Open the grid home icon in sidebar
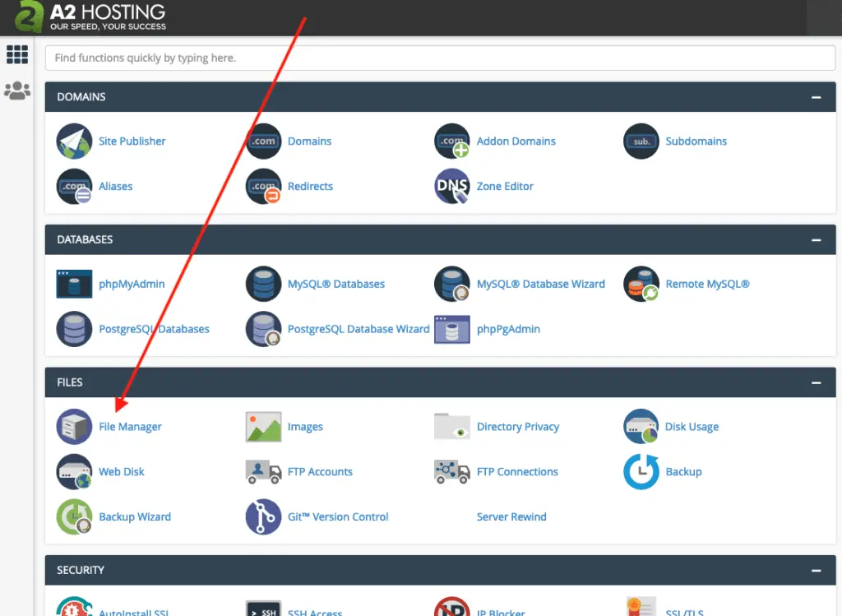 click(17, 54)
